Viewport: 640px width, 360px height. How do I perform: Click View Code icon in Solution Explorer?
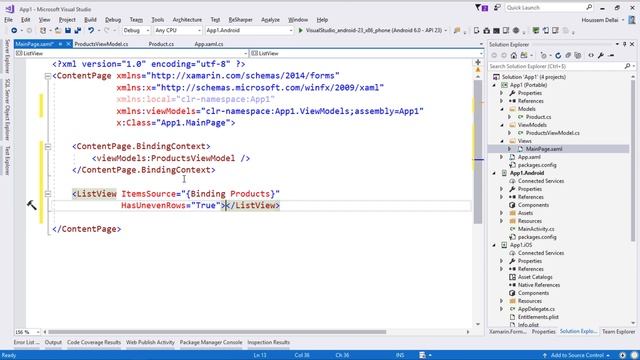pos(591,55)
